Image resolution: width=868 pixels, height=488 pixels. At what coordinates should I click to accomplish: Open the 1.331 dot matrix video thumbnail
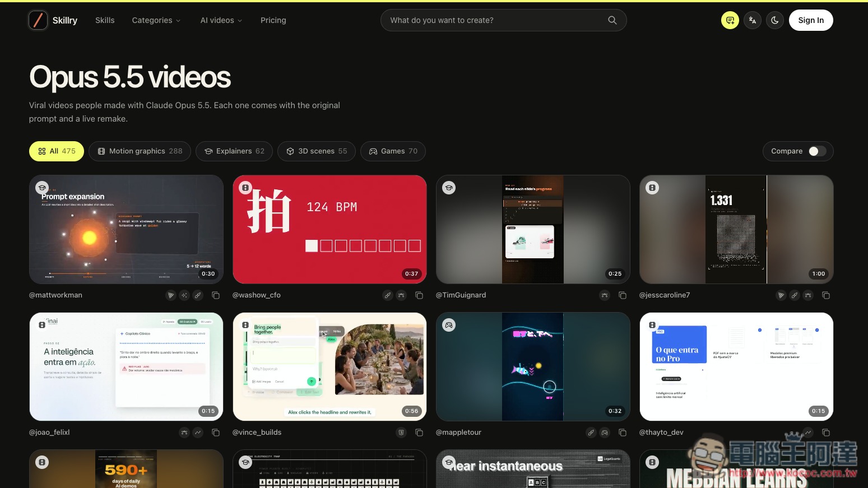(x=736, y=229)
